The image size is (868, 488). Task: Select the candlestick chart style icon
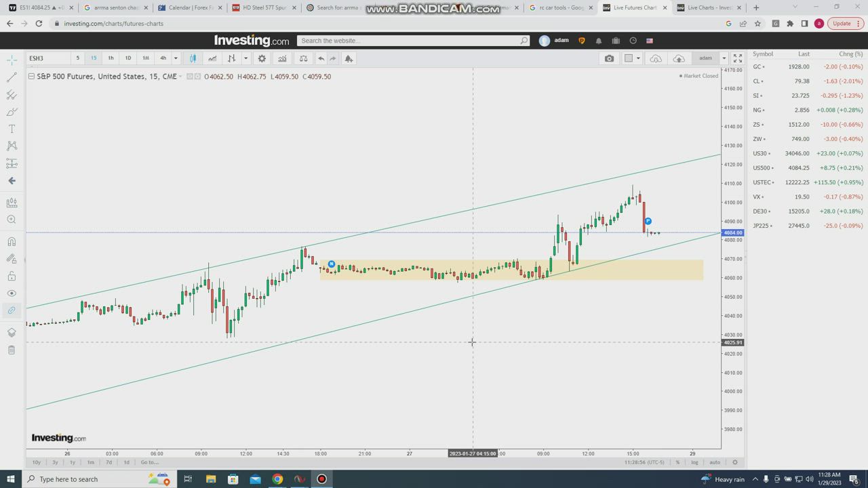point(193,58)
